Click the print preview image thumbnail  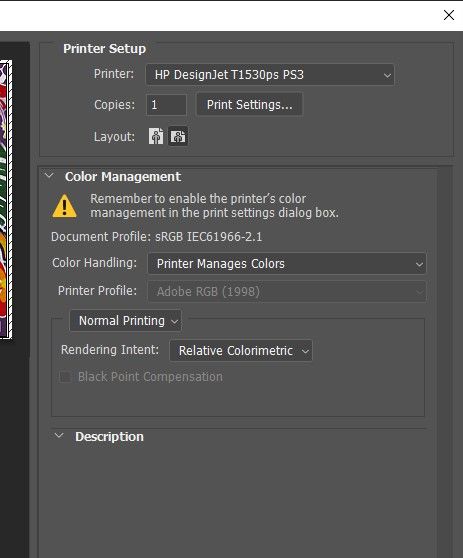coord(6,199)
